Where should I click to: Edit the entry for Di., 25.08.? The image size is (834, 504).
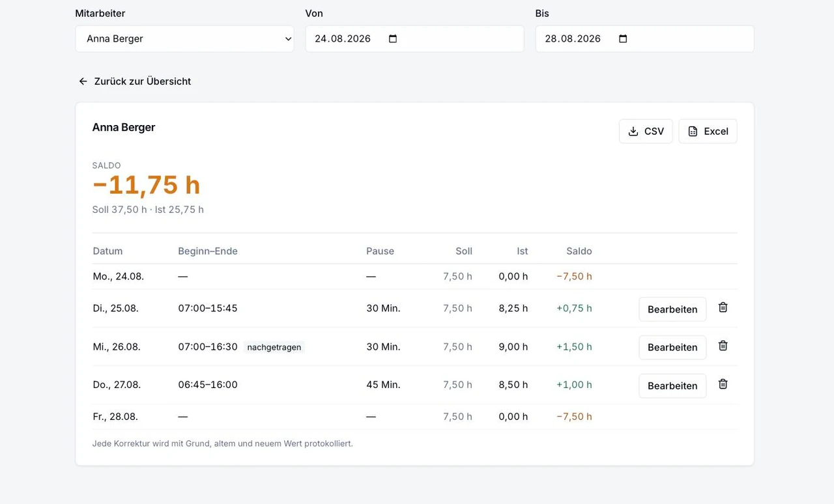pos(672,309)
